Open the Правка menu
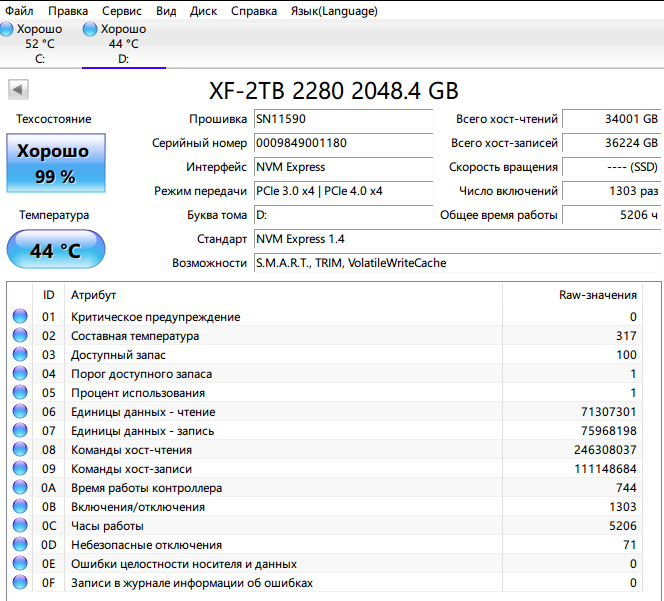The image size is (664, 601). pyautogui.click(x=68, y=11)
